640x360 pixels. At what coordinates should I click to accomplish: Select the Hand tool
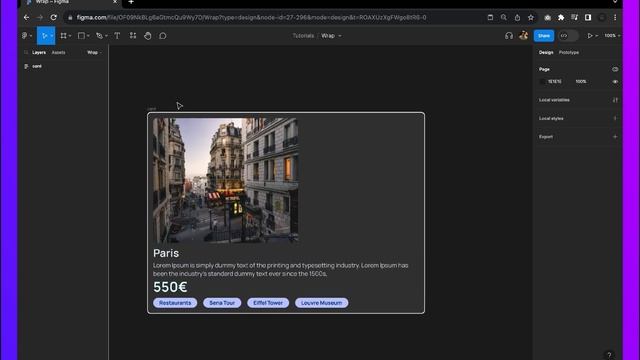[x=148, y=36]
